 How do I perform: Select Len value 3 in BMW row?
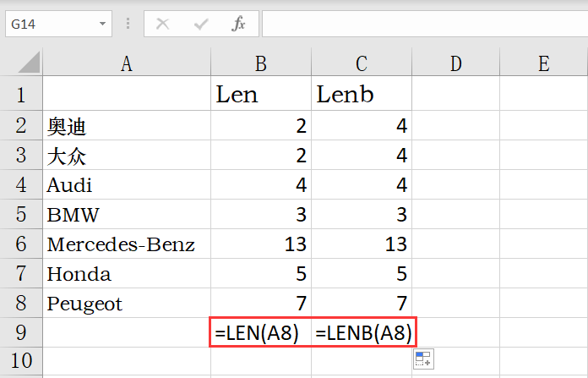coord(261,214)
